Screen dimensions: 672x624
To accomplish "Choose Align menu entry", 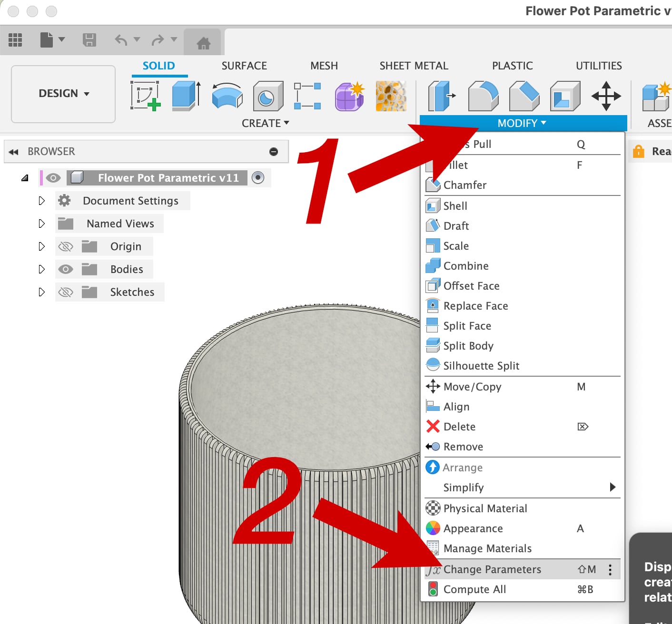I will pyautogui.click(x=522, y=407).
